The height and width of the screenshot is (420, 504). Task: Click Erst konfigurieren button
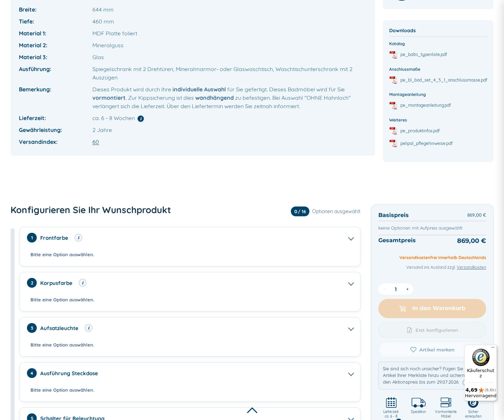(x=432, y=330)
